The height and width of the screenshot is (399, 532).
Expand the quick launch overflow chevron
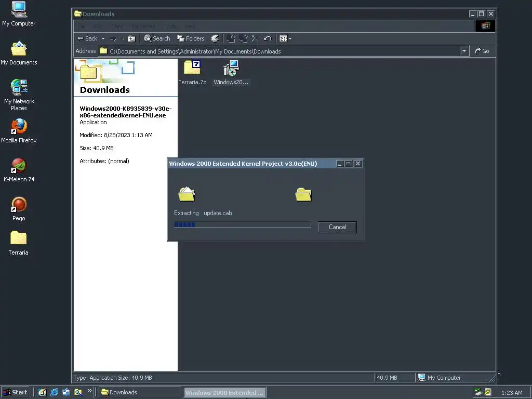point(89,391)
